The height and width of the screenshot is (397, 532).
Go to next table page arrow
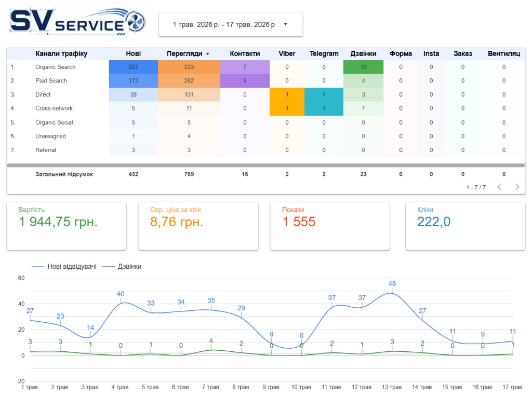click(517, 187)
